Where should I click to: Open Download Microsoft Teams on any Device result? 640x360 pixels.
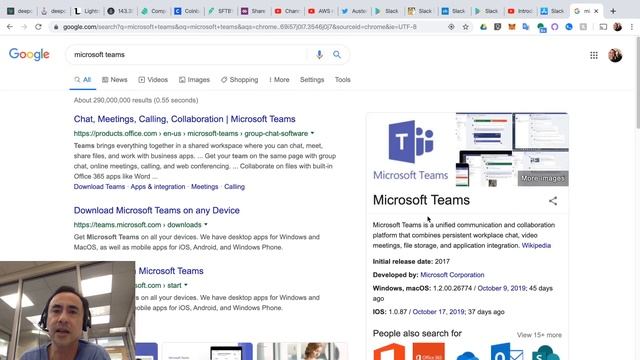click(x=157, y=211)
